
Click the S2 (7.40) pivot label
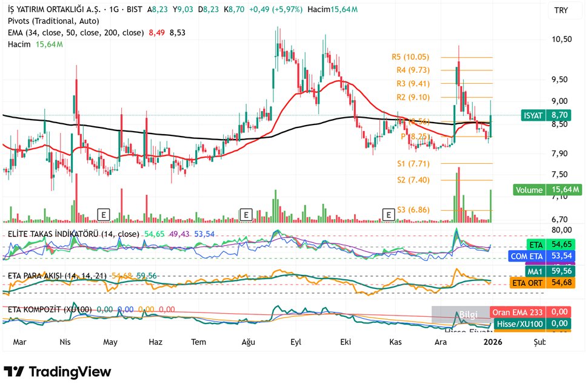[413, 180]
